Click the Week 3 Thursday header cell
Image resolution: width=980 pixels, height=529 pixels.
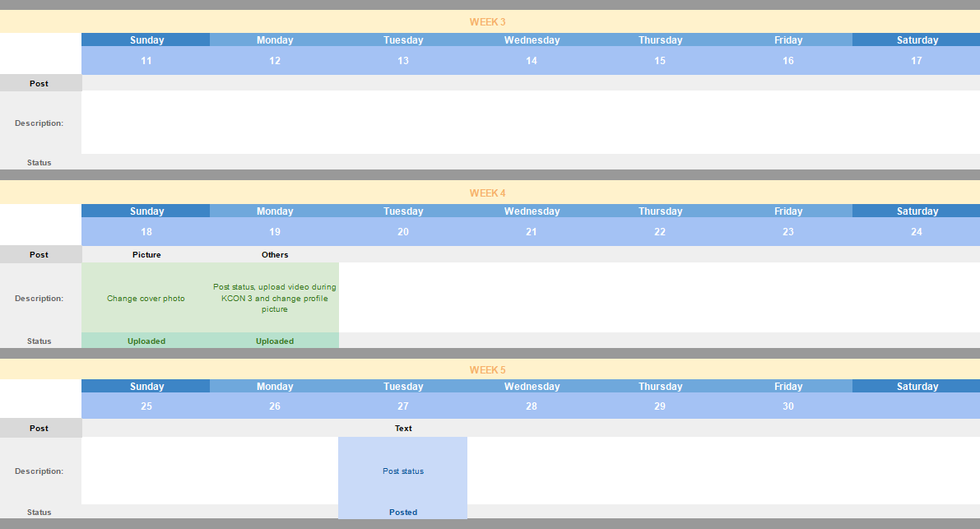tap(660, 40)
